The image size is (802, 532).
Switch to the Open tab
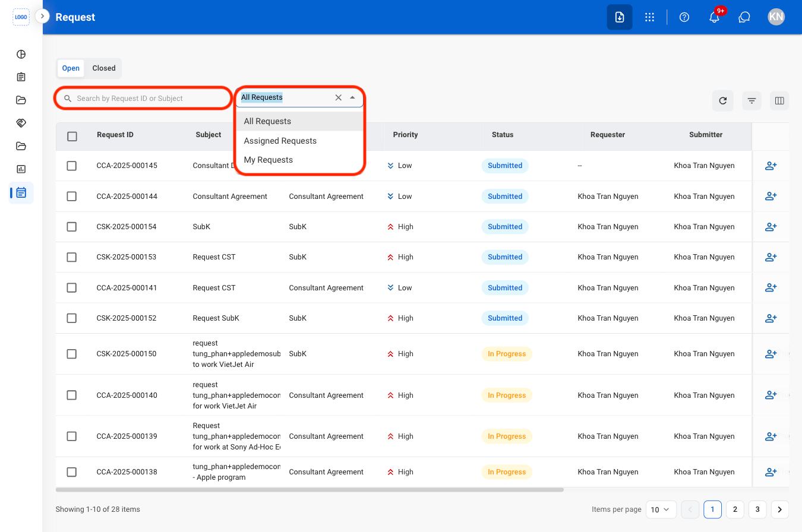point(71,68)
